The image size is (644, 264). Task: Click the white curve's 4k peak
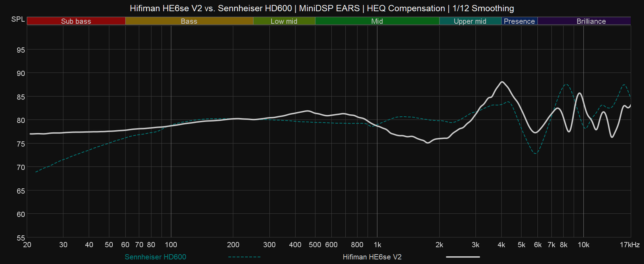tap(502, 82)
